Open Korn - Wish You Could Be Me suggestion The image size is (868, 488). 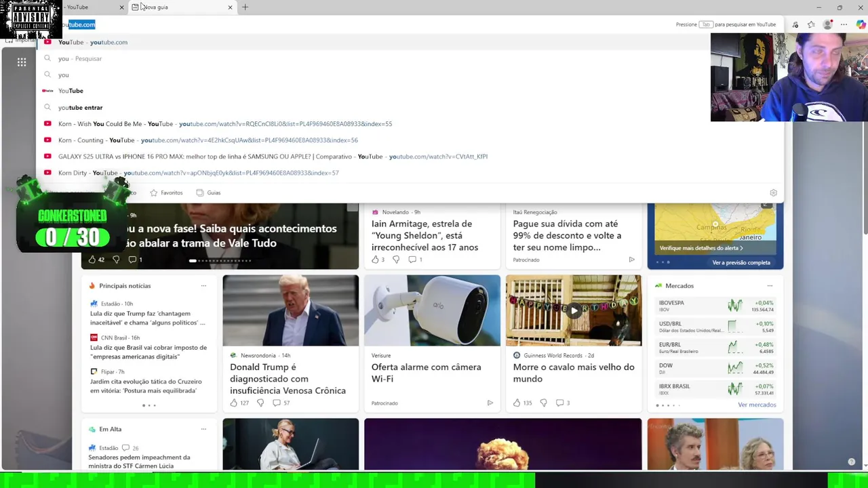[x=410, y=124]
